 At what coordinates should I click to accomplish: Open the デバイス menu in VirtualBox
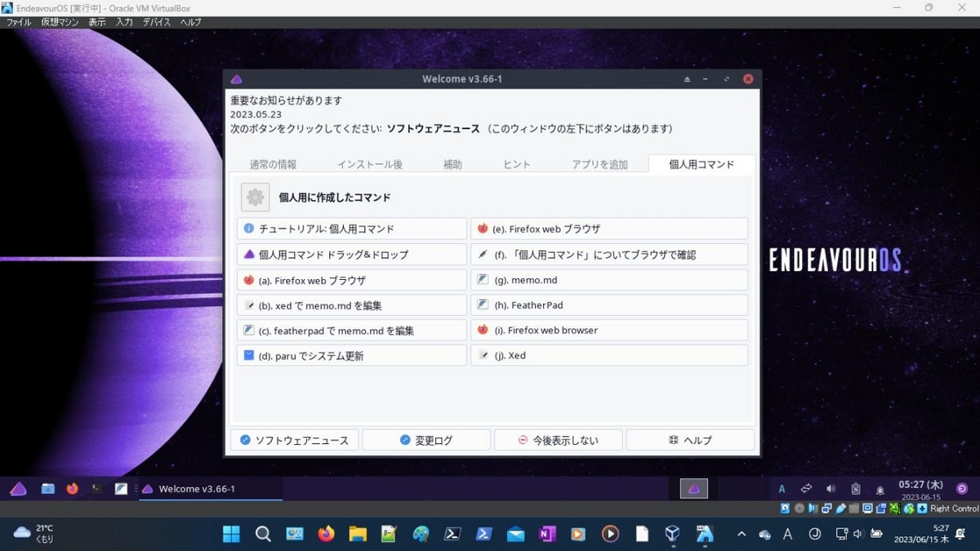pos(157,22)
